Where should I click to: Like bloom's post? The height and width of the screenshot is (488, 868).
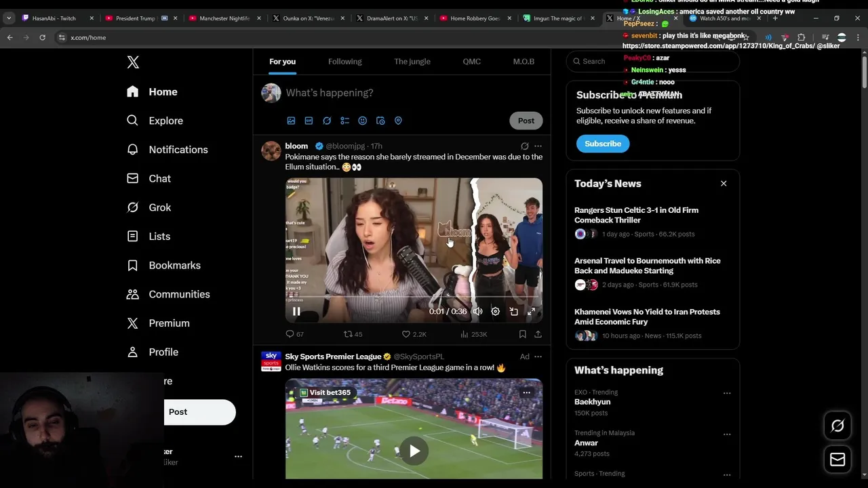point(414,334)
